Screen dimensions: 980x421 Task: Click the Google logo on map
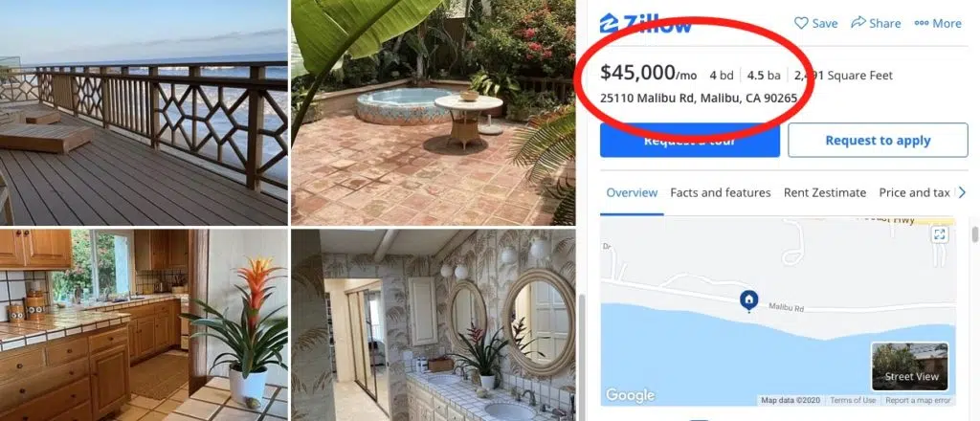click(x=630, y=395)
